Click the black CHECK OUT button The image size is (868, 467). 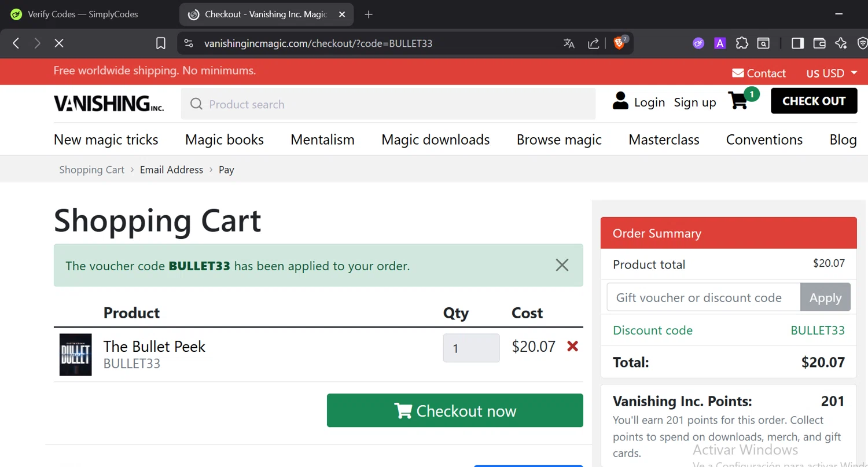(814, 101)
